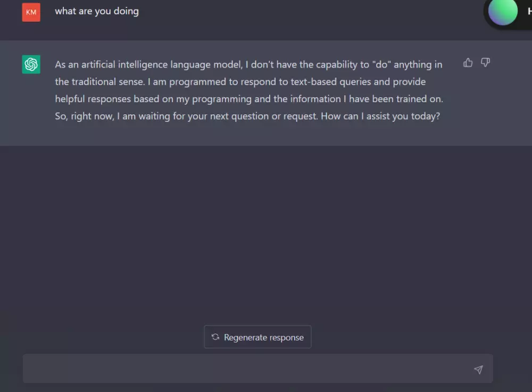Click the "H" letter beside the gradient circle
The width and height of the screenshot is (532, 392).
(x=529, y=12)
